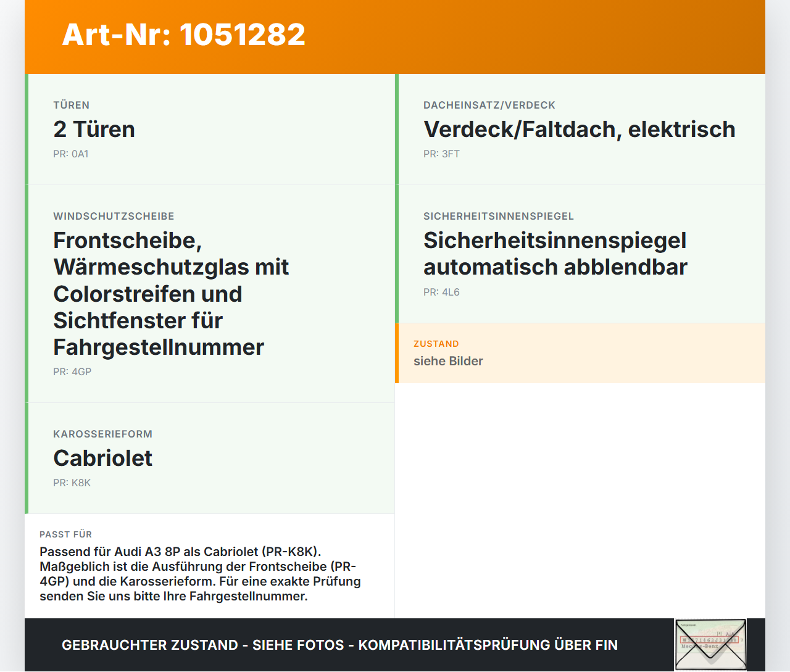Click the ZUSTAND label
Viewport: 790px width, 672px height.
[436, 344]
